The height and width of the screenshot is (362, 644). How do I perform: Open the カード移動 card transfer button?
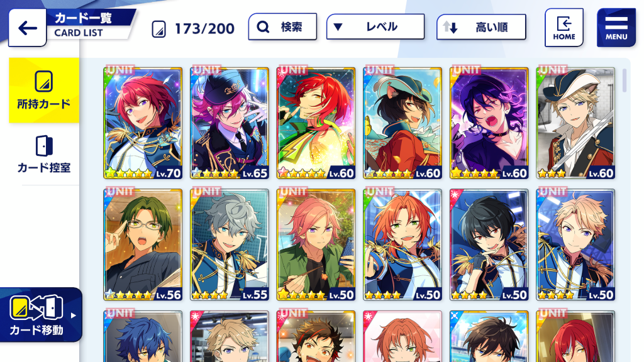tap(41, 315)
